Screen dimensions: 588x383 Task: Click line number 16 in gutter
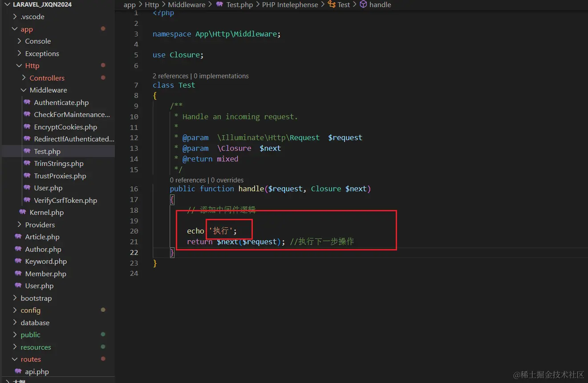point(134,189)
